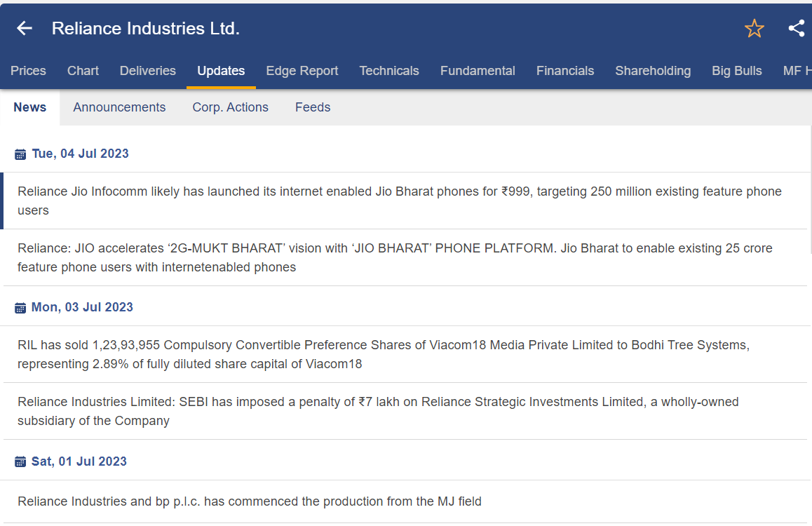812x526 pixels.
Task: Click the share icon
Action: coord(796,28)
